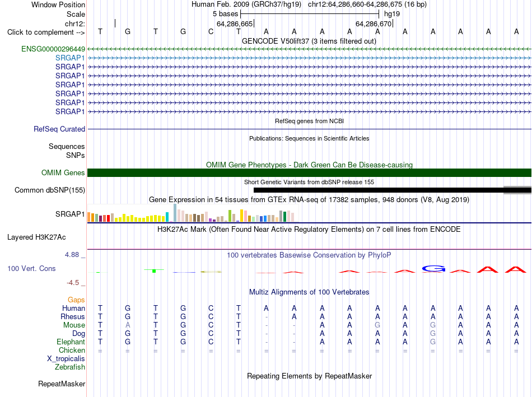
Task: Click 'Publications: Sequences in Scientific Articles' title
Action: pos(309,138)
